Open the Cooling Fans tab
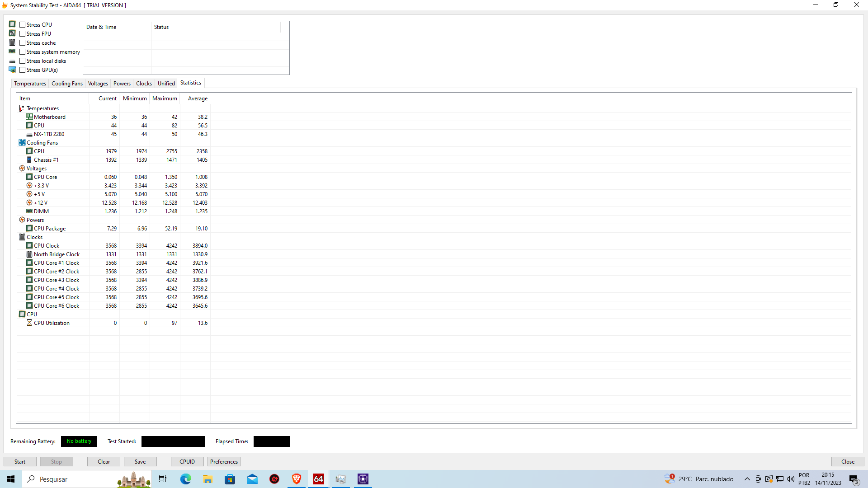Image resolution: width=868 pixels, height=488 pixels. tap(67, 84)
